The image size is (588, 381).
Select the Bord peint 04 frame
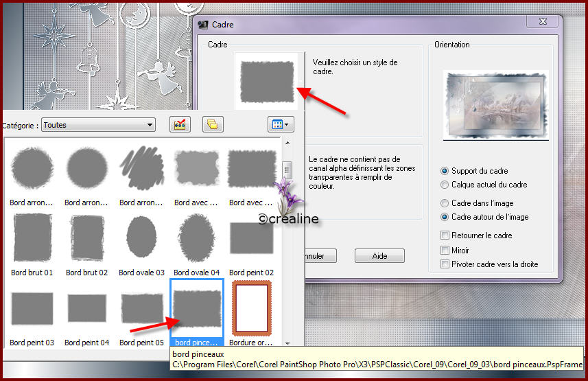coord(87,308)
